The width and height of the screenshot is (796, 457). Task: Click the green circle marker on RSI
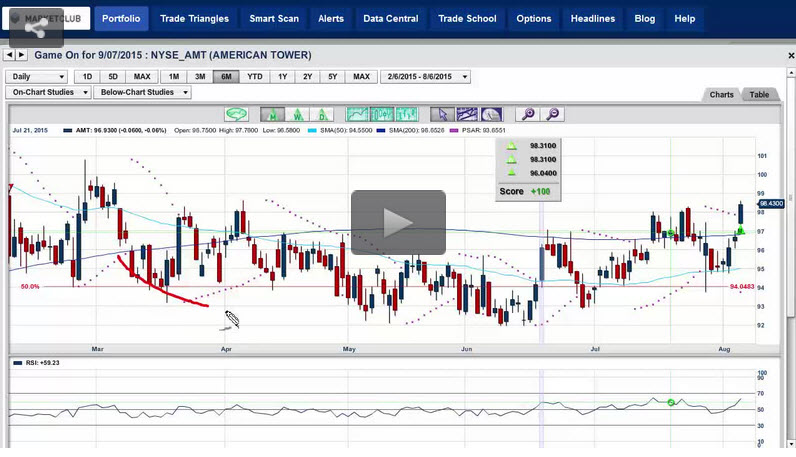click(x=671, y=402)
